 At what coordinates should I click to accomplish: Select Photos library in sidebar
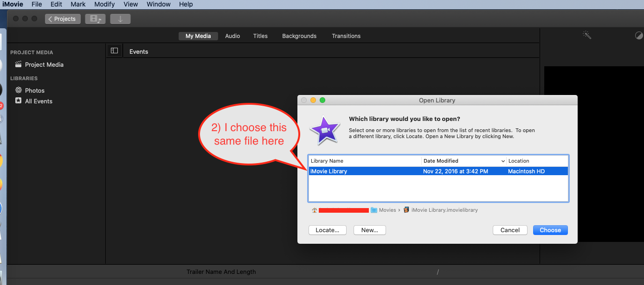coord(35,90)
